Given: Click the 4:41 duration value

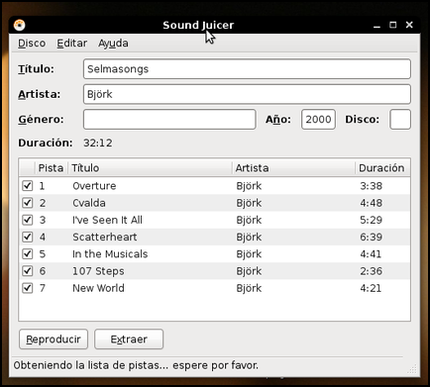Looking at the screenshot, I should (370, 254).
